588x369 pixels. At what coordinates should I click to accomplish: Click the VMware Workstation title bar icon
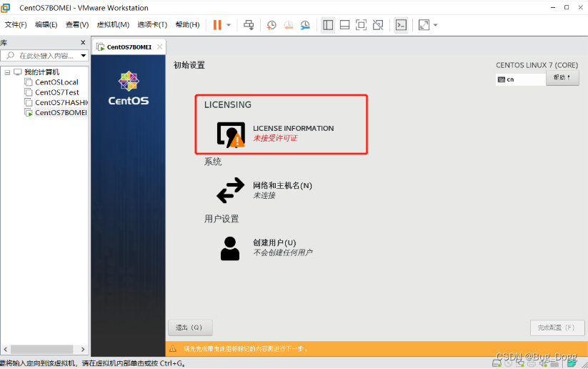coord(5,7)
